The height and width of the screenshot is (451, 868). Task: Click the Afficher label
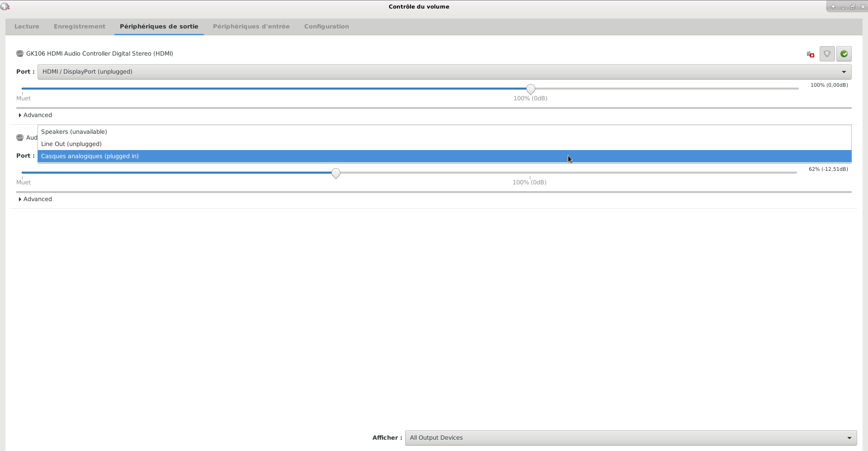[387, 437]
